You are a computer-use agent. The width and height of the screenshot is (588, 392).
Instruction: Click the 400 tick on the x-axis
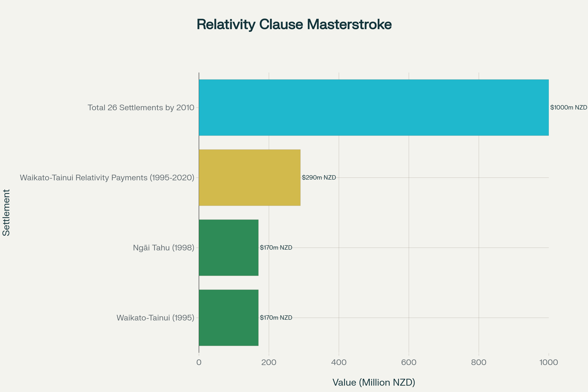pos(339,362)
